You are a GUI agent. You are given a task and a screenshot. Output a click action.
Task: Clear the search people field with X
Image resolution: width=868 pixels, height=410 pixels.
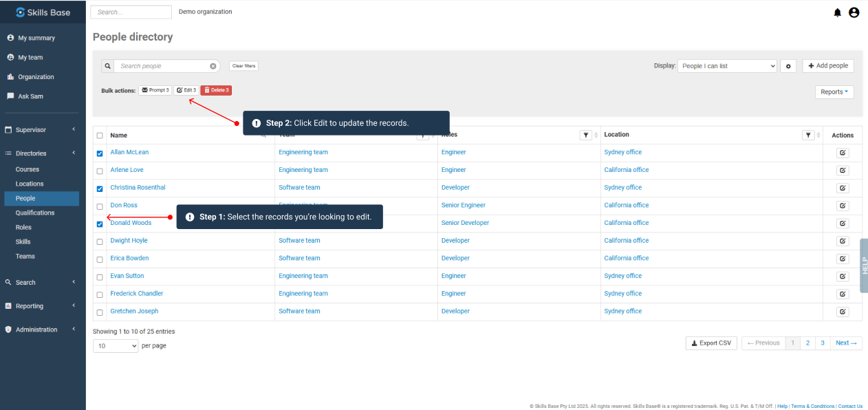pos(213,66)
